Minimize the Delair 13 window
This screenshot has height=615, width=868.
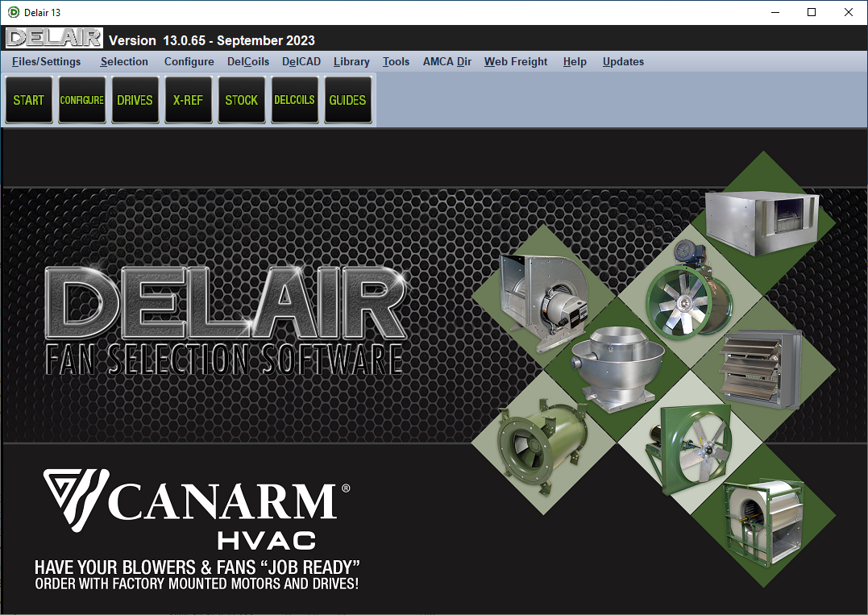[x=775, y=12]
